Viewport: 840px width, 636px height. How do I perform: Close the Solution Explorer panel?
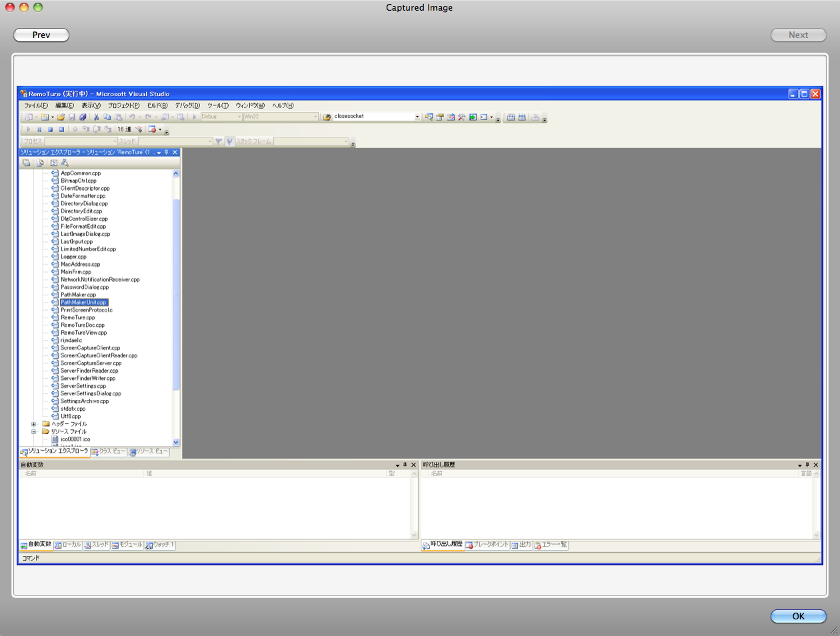(x=175, y=153)
